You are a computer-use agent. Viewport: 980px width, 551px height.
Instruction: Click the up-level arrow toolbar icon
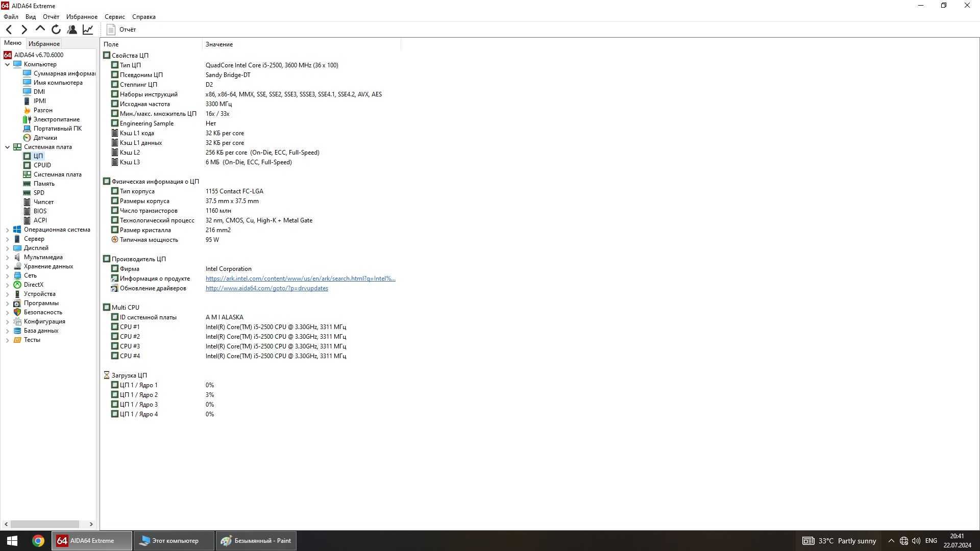tap(40, 29)
